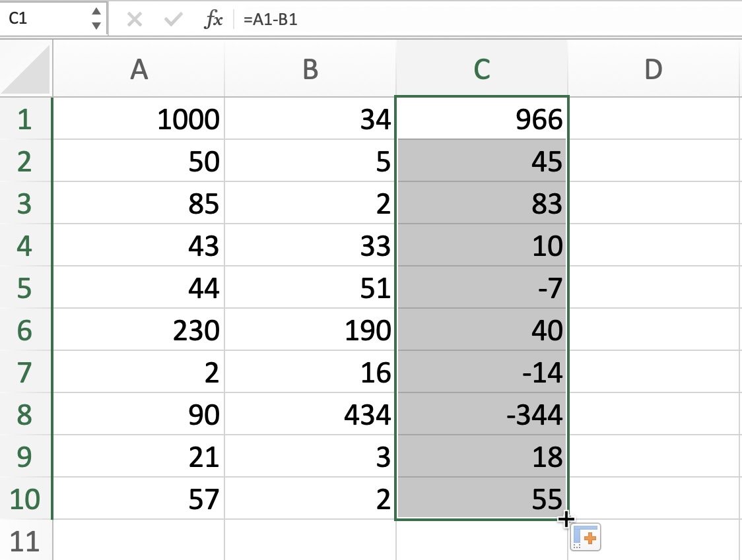Click cell C8 containing -344
This screenshot has width=742, height=560.
coord(482,414)
